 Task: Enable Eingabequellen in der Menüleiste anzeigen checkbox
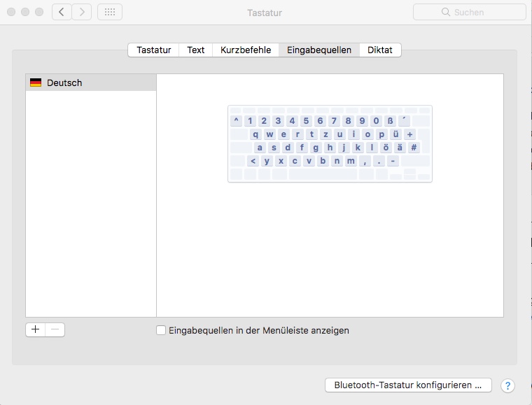point(161,330)
